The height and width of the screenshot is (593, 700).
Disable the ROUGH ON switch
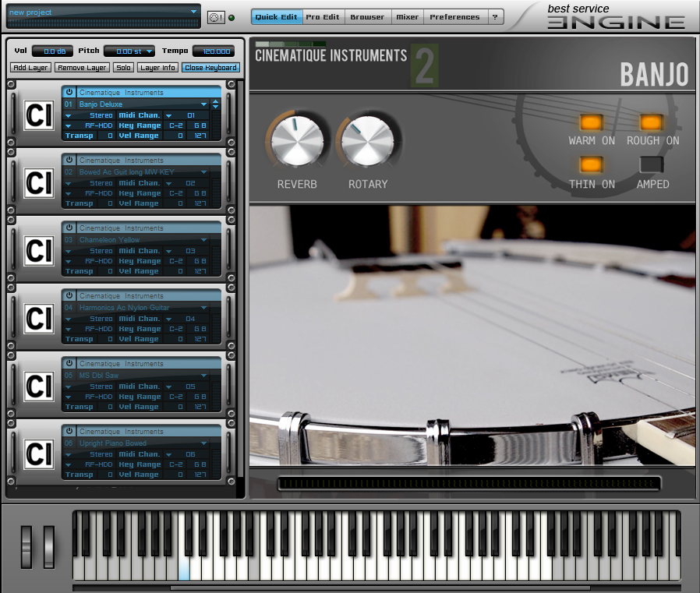651,122
